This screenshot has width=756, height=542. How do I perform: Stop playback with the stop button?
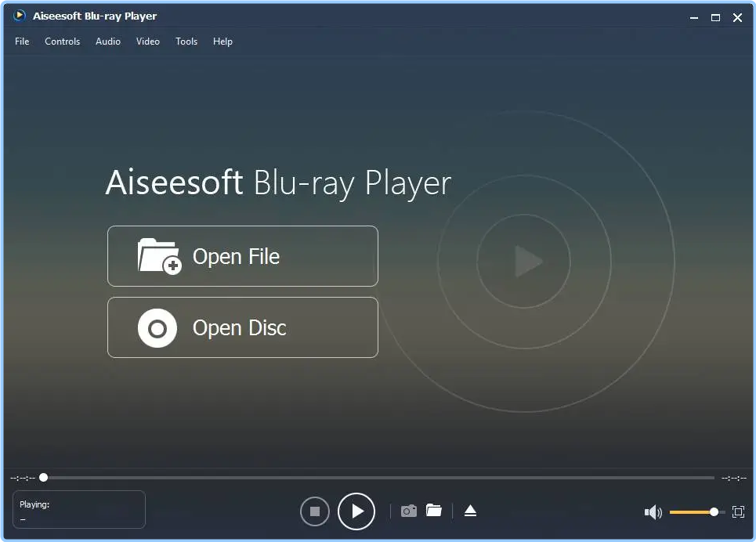pyautogui.click(x=315, y=511)
